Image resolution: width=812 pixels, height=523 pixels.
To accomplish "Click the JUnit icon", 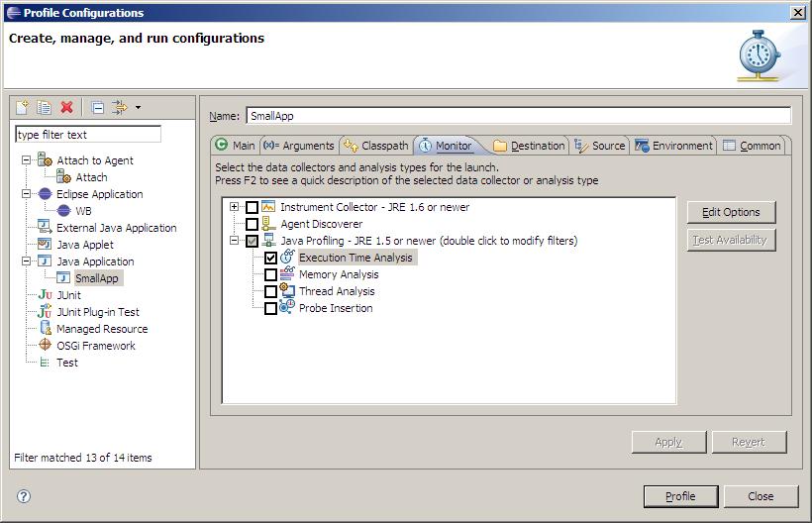I will [45, 294].
